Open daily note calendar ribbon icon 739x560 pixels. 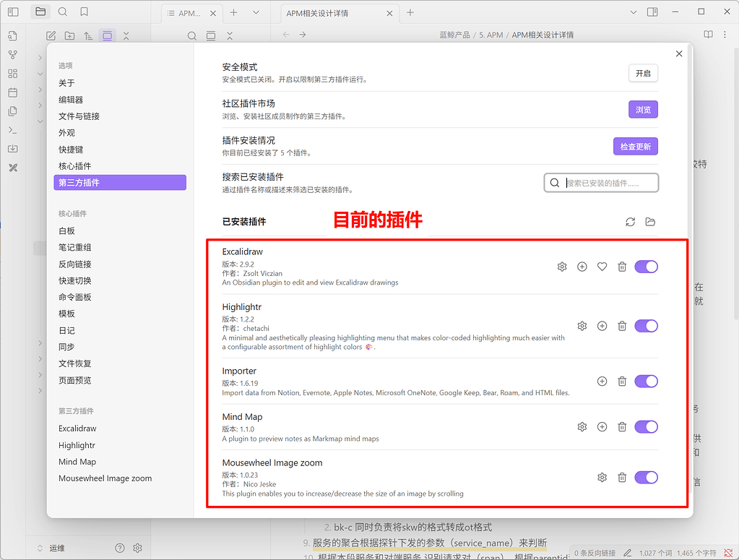click(13, 92)
